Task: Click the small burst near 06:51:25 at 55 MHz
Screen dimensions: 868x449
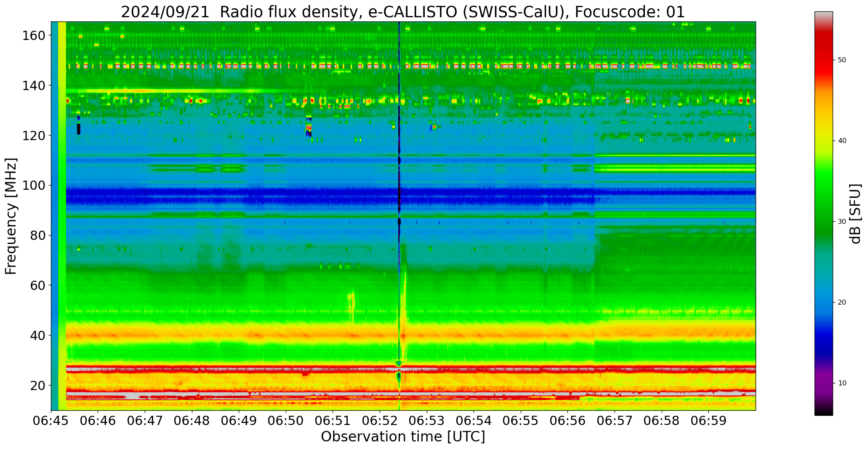Action: (351, 305)
